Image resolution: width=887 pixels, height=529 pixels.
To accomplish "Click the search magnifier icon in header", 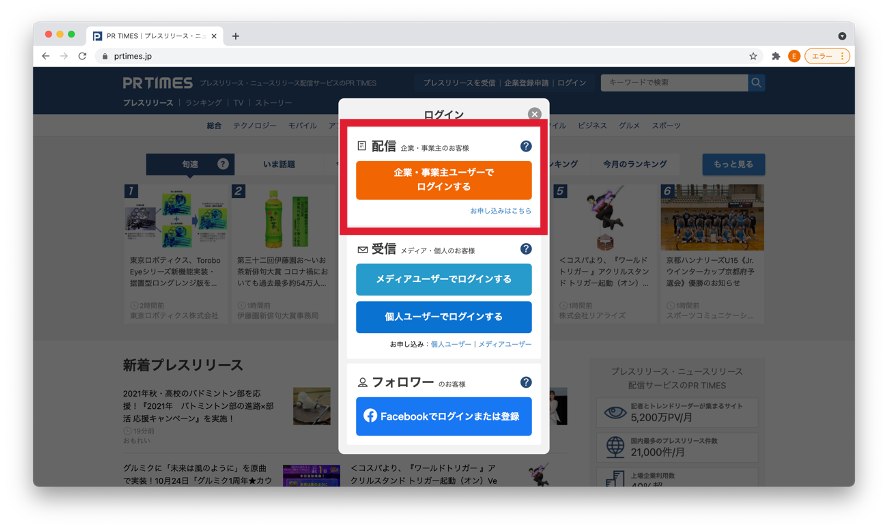I will click(757, 82).
